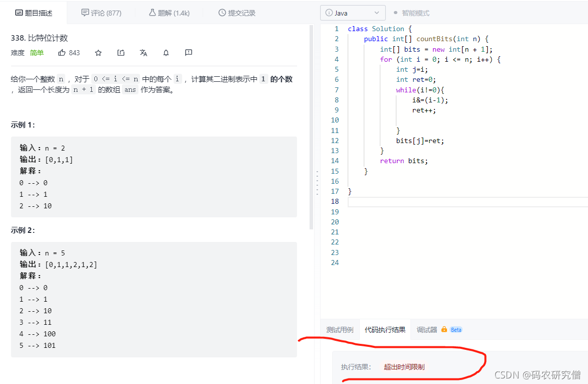The image size is (588, 384).
Task: Click the bell notification icon
Action: pyautogui.click(x=166, y=53)
